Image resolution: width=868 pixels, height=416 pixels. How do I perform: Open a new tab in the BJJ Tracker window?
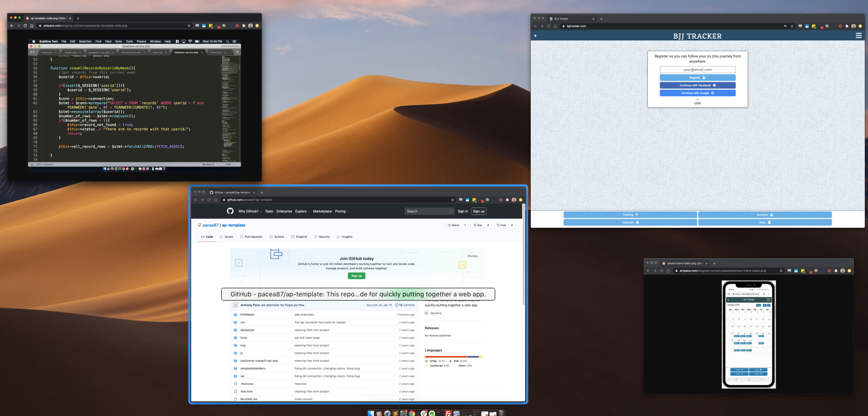tap(601, 19)
